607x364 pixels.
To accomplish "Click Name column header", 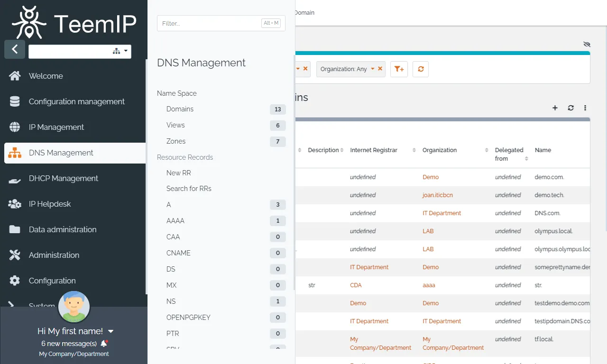I will 543,150.
